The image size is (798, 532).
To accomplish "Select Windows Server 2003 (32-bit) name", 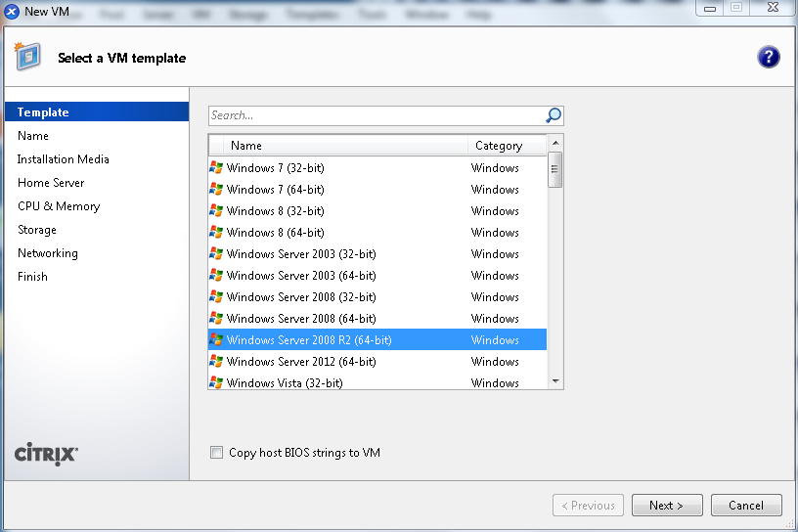I will click(301, 253).
